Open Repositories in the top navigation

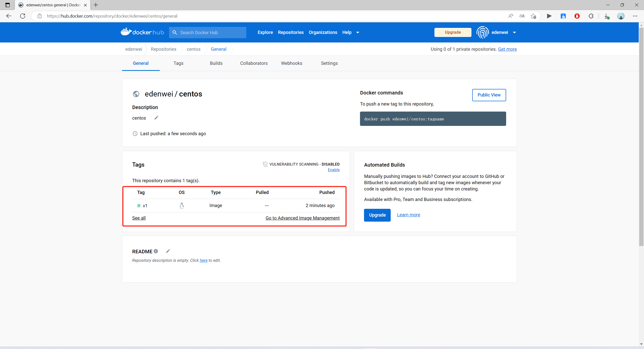point(291,32)
